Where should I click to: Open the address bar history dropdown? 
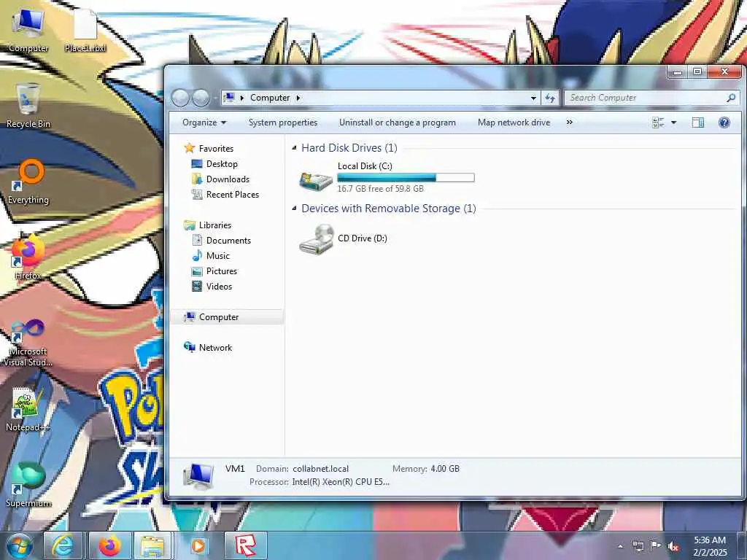[533, 98]
